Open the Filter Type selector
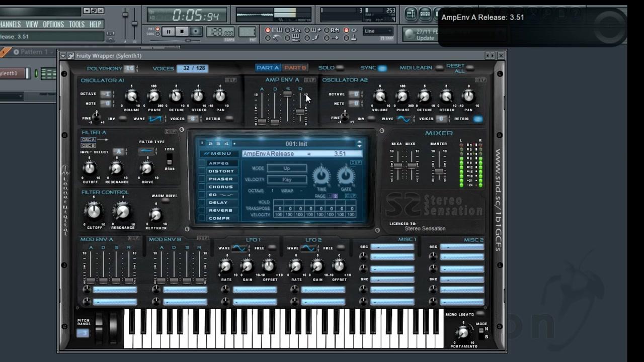644x362 pixels. click(x=146, y=151)
